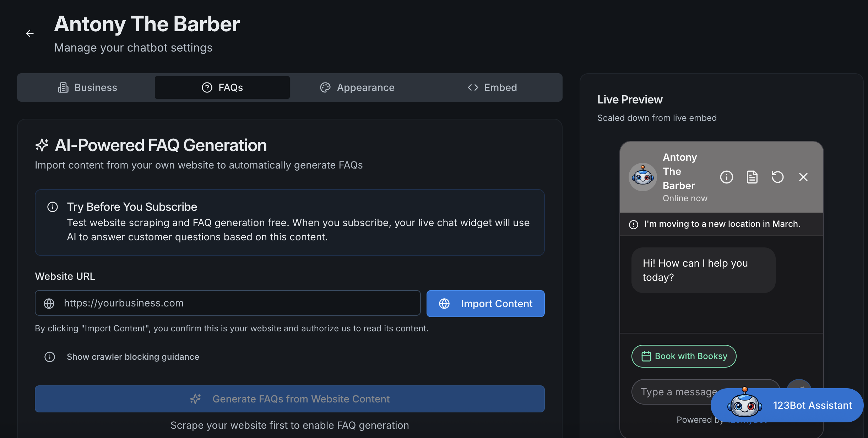Close the chat preview with X icon

tap(803, 177)
